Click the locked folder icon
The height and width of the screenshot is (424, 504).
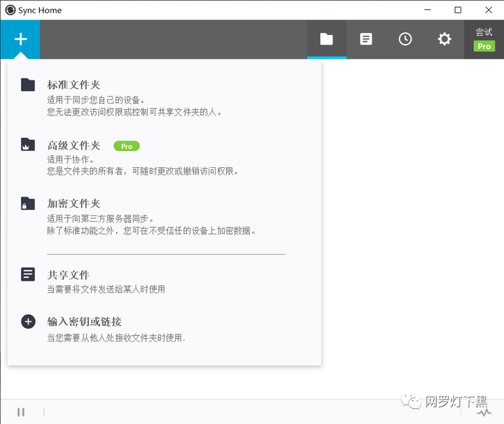click(x=28, y=204)
